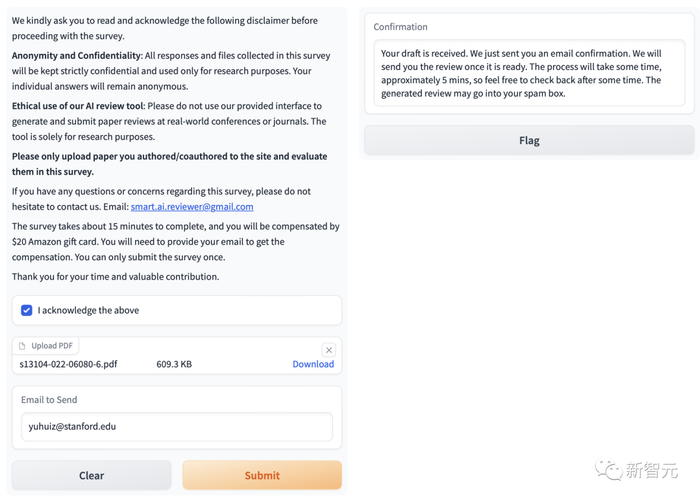The image size is (700, 501).
Task: Select the s13104-022-06080-6.pdf file name
Action: (68, 364)
